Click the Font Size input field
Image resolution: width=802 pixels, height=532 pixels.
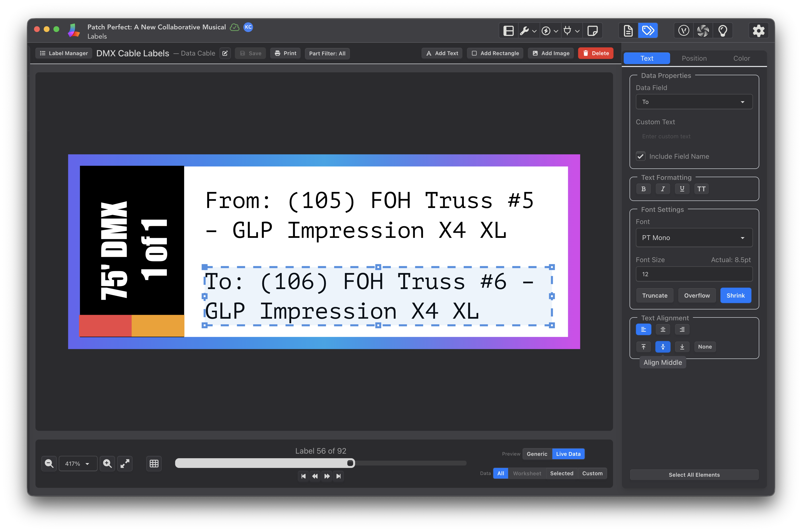point(694,274)
